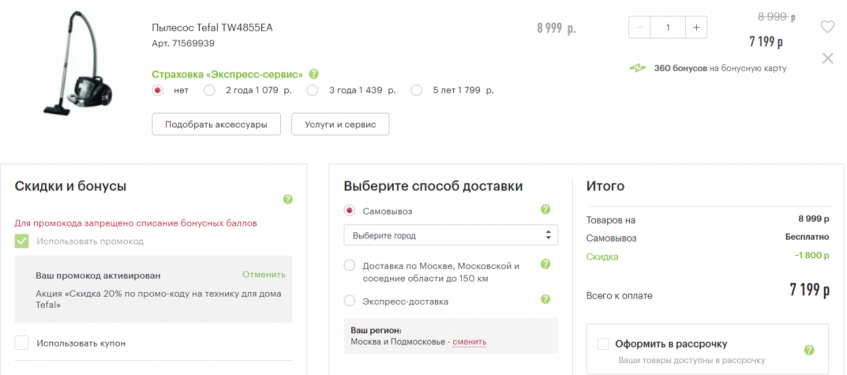This screenshot has width=847, height=375.
Task: Tick Оформить в рассрочку checkbox
Action: (603, 344)
